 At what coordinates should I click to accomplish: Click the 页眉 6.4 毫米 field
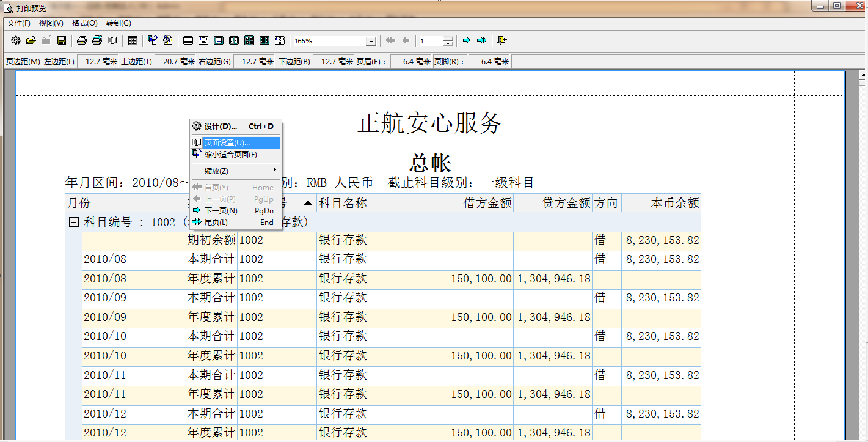[x=411, y=61]
